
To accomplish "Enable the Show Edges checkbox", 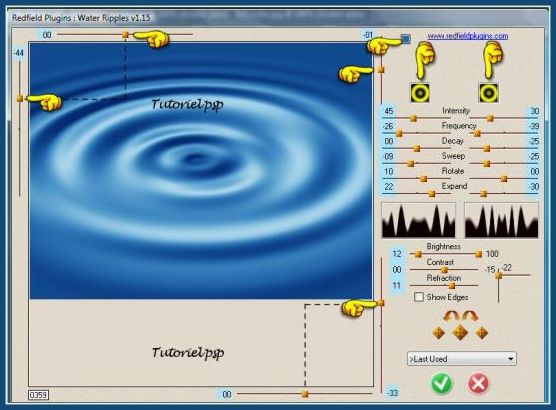I will pos(419,297).
